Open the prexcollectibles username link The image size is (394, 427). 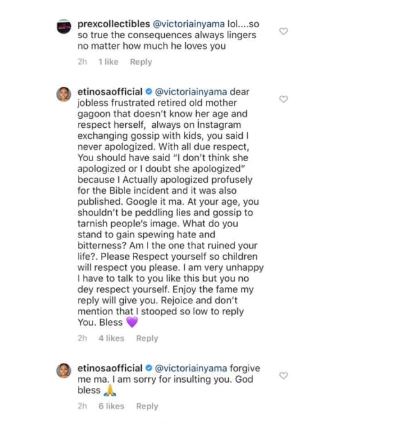(114, 24)
